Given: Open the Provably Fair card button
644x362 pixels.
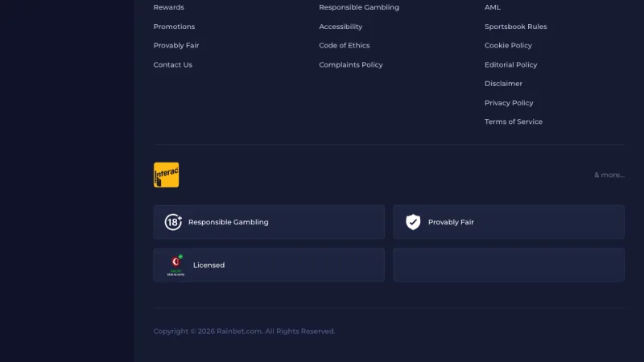Looking at the screenshot, I should point(509,222).
